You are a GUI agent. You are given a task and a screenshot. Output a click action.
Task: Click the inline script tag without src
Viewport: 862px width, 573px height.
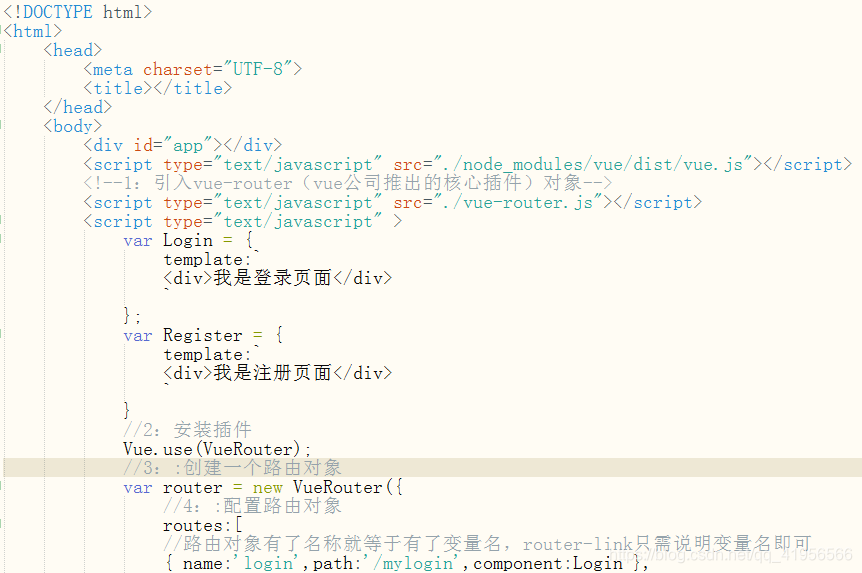242,221
